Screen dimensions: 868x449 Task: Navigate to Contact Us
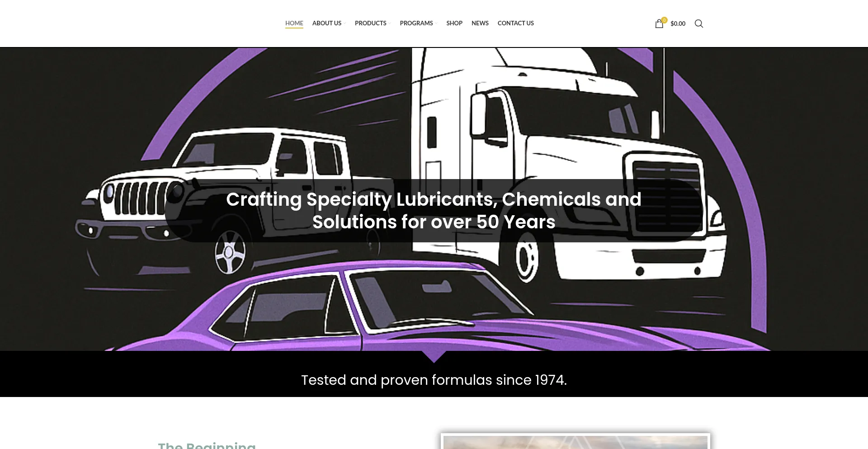point(515,23)
